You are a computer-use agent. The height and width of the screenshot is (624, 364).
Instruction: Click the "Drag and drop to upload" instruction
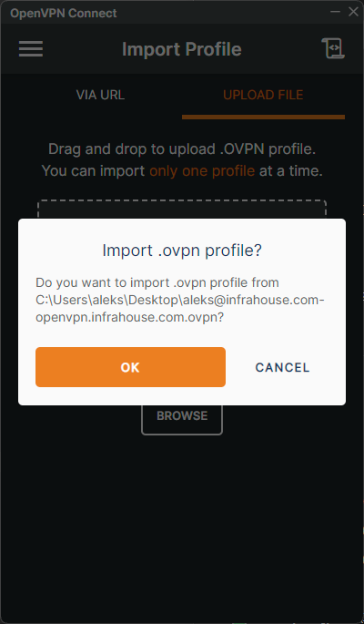182,149
